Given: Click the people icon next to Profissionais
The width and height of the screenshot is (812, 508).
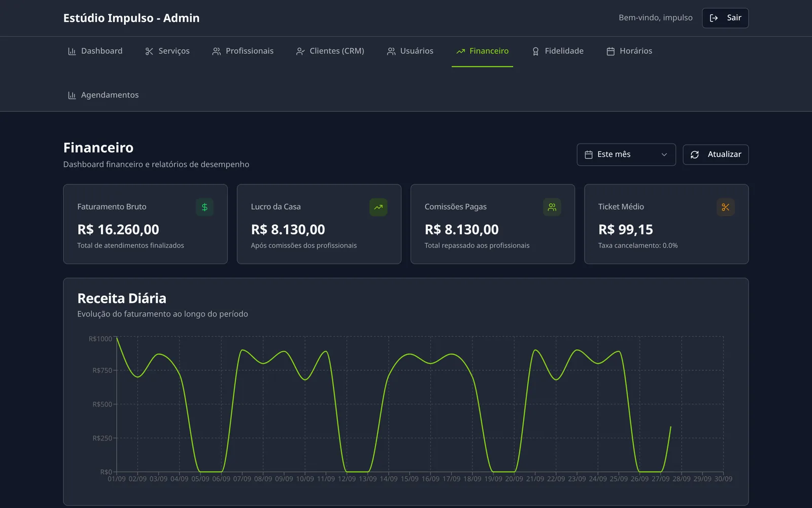Looking at the screenshot, I should coord(217,51).
